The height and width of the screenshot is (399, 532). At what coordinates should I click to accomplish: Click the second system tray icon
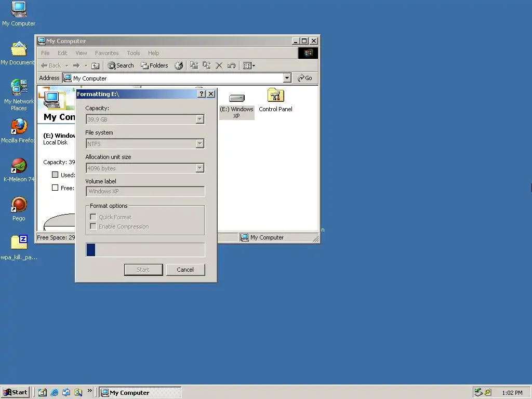[x=488, y=392]
